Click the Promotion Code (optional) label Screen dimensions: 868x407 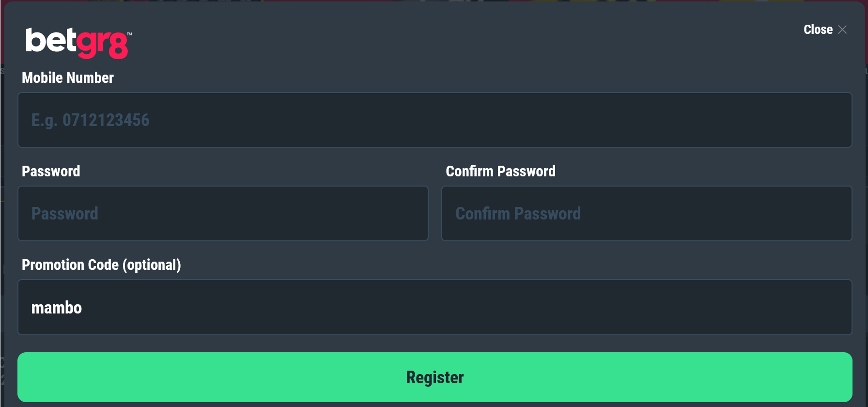pos(101,265)
